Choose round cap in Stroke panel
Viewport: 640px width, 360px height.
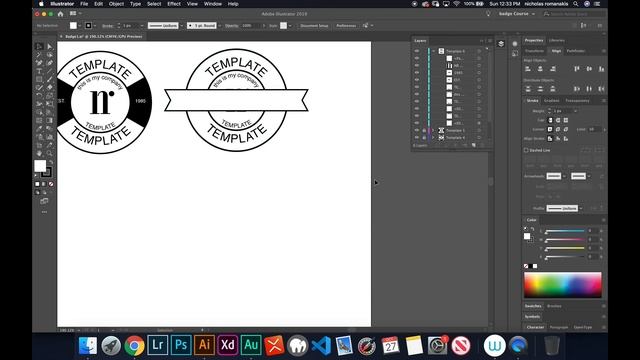[x=558, y=120]
